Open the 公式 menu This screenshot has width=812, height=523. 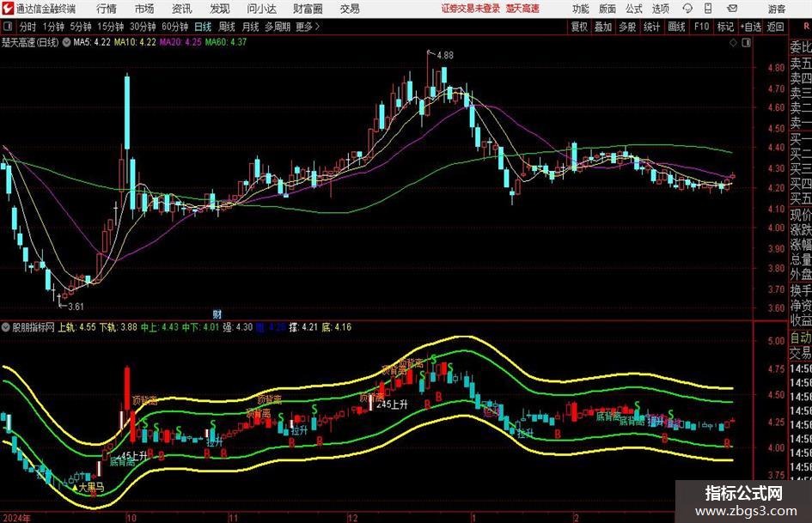pyautogui.click(x=633, y=9)
